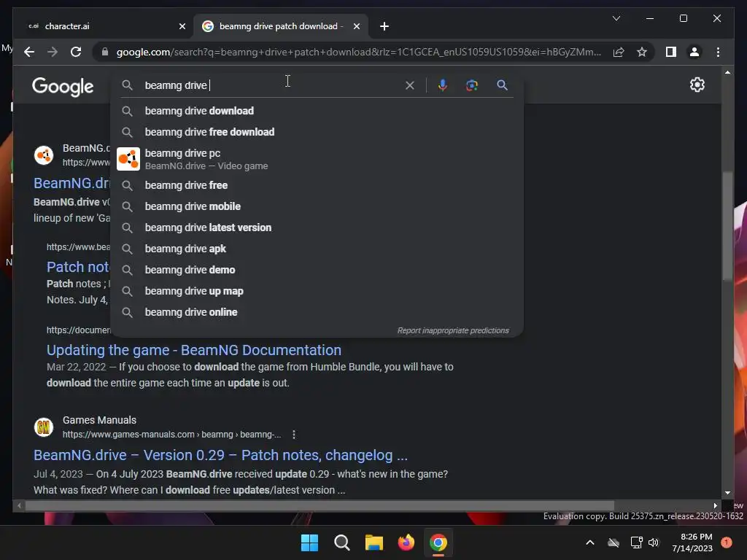Start search by voice microphone
The height and width of the screenshot is (560, 747).
[x=443, y=85]
